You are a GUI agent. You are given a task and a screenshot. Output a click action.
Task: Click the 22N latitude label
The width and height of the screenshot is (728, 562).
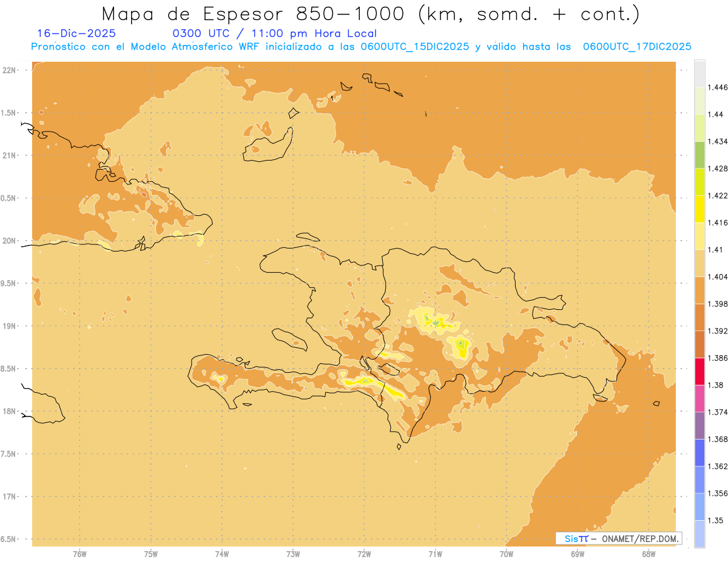coord(10,70)
